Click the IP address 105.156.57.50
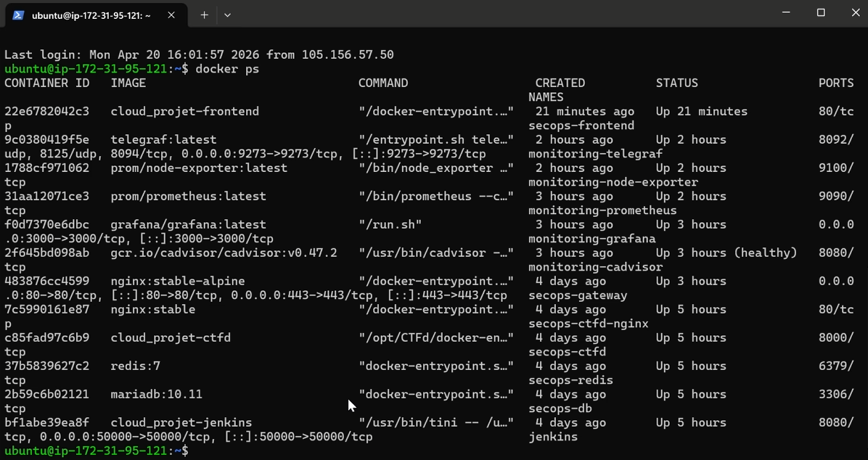This screenshot has height=460, width=868. click(x=348, y=55)
